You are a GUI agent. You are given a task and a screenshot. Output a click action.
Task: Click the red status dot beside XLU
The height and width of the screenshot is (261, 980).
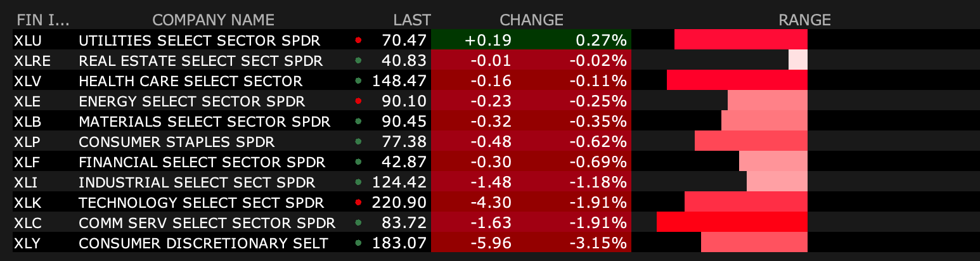(x=358, y=41)
